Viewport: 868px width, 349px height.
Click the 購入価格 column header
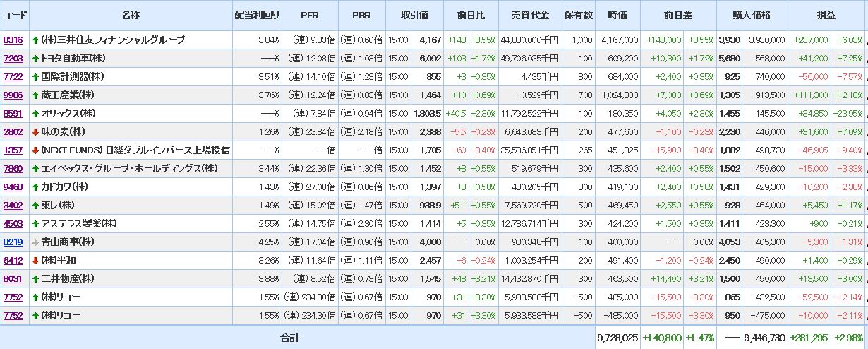[x=752, y=16]
